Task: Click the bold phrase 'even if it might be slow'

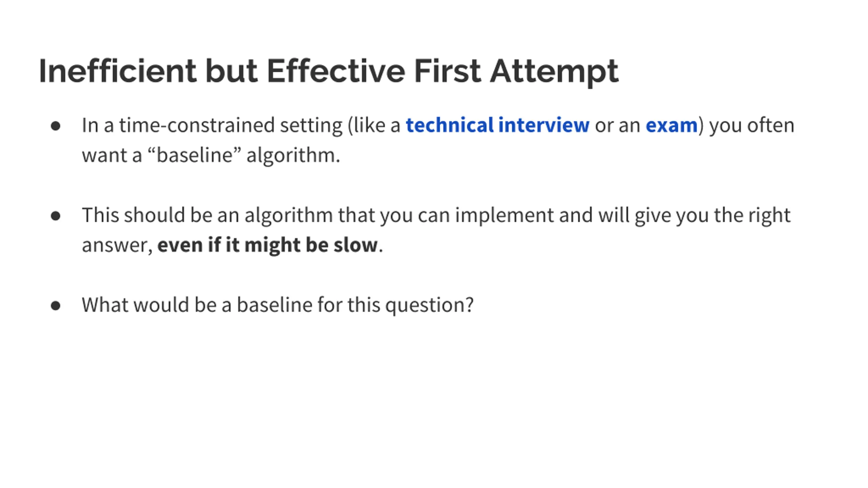Action: coord(268,245)
